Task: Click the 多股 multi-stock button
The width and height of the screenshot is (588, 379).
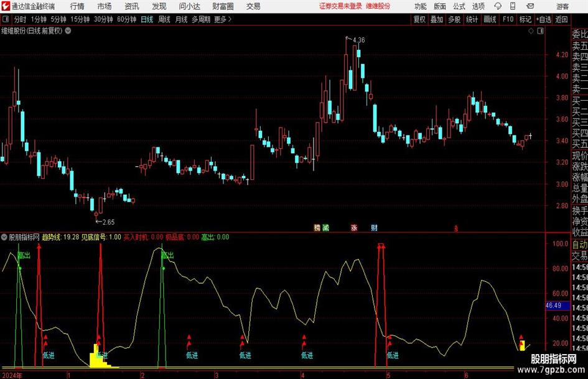Action: click(454, 19)
